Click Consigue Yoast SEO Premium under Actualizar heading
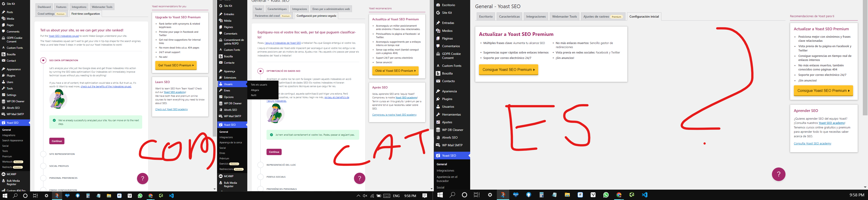868x200 pixels. (x=508, y=70)
